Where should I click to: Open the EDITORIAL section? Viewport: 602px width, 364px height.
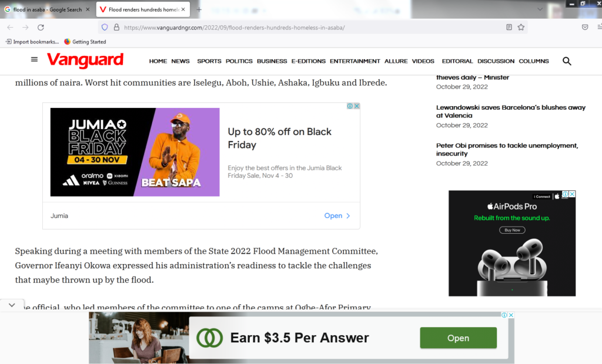(x=457, y=61)
